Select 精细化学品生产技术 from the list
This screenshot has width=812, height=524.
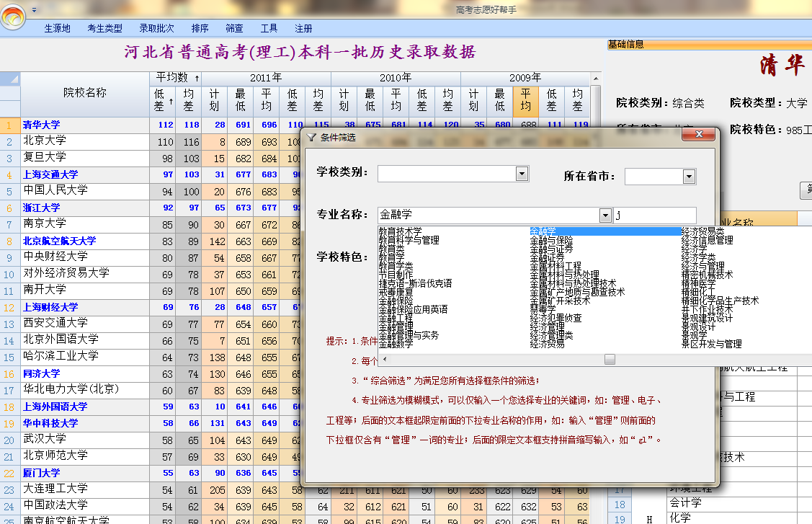(720, 301)
